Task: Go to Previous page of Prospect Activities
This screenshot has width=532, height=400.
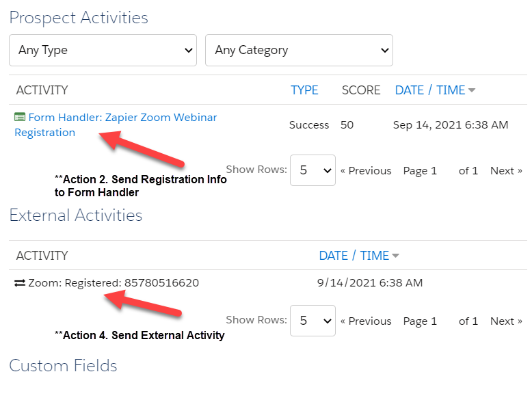Action: tap(366, 171)
